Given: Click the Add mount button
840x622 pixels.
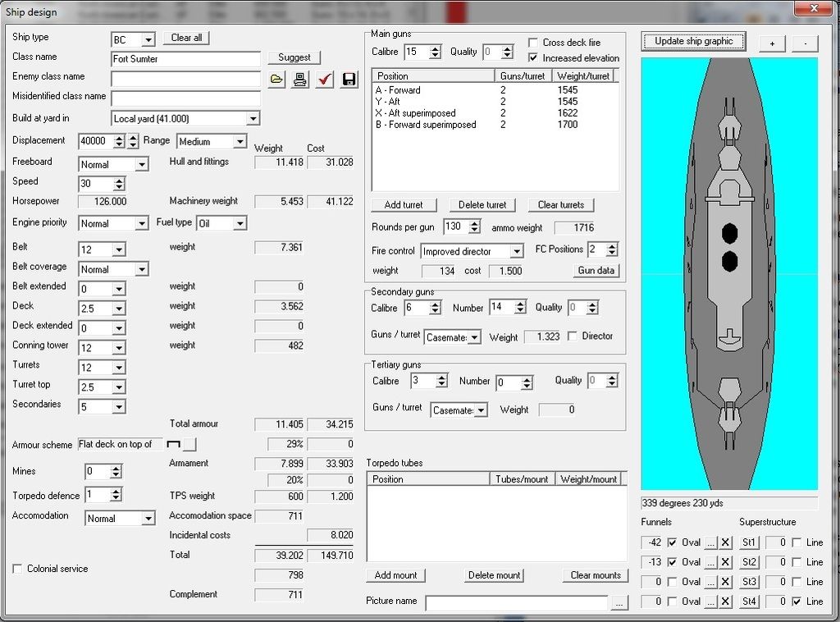Looking at the screenshot, I should point(395,575).
